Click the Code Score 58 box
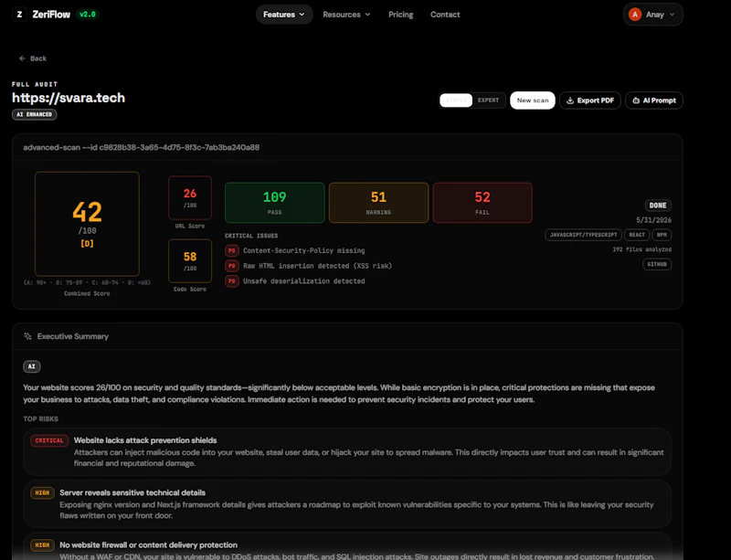 190,261
